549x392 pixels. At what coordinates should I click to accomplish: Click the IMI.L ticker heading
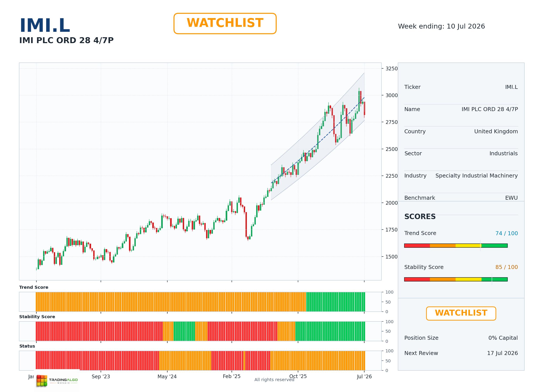[45, 25]
